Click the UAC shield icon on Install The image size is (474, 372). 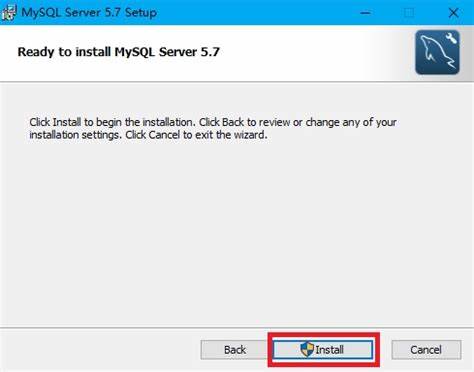[307, 349]
